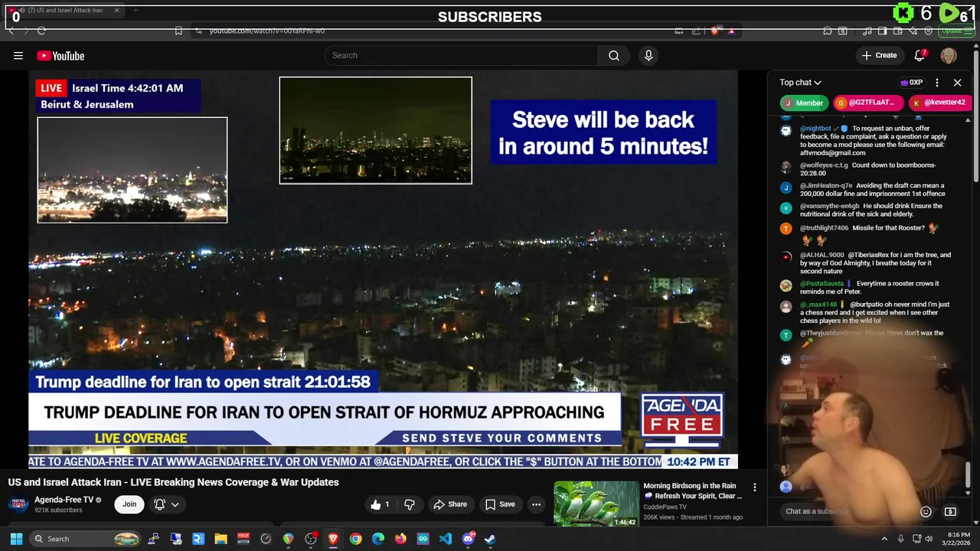The height and width of the screenshot is (551, 980).
Task: Click the search magnifier button
Action: (613, 55)
